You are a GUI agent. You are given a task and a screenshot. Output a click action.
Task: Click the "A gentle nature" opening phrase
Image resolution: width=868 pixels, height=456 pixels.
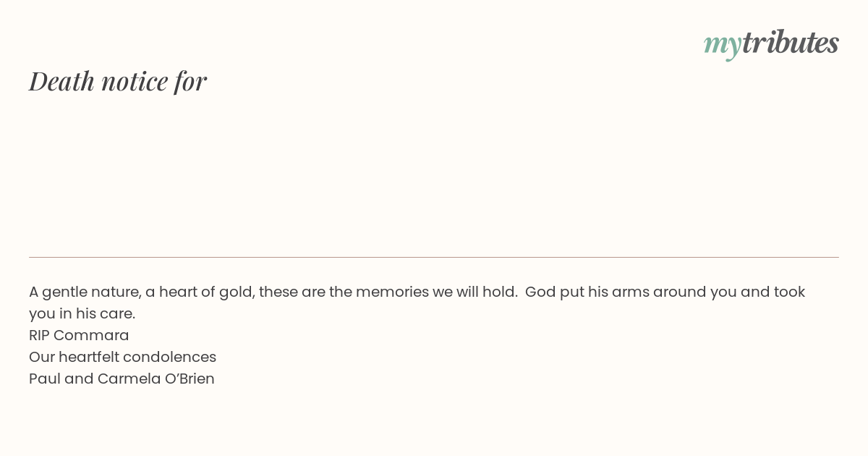[x=83, y=292]
